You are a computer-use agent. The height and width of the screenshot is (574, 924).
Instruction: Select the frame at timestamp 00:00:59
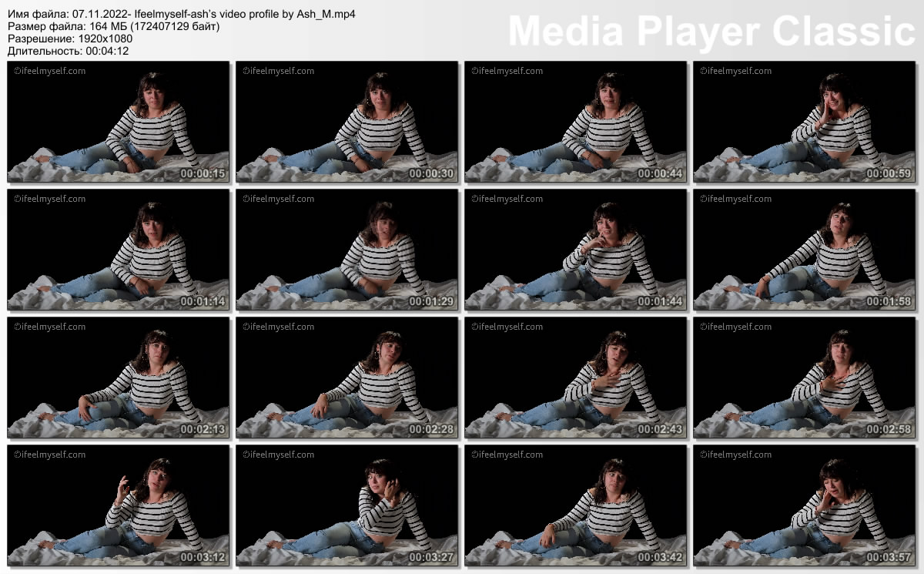(805, 122)
